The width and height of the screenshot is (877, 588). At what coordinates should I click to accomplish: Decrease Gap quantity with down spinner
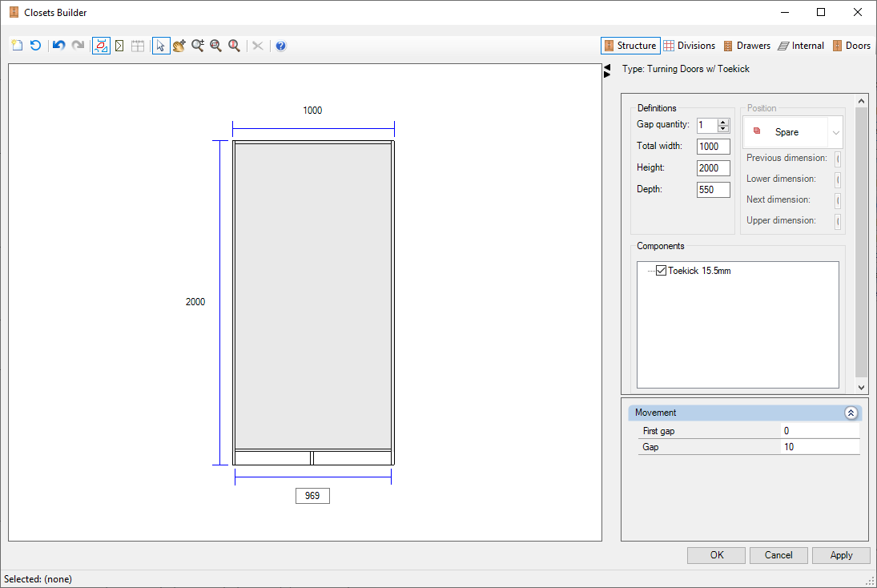723,129
